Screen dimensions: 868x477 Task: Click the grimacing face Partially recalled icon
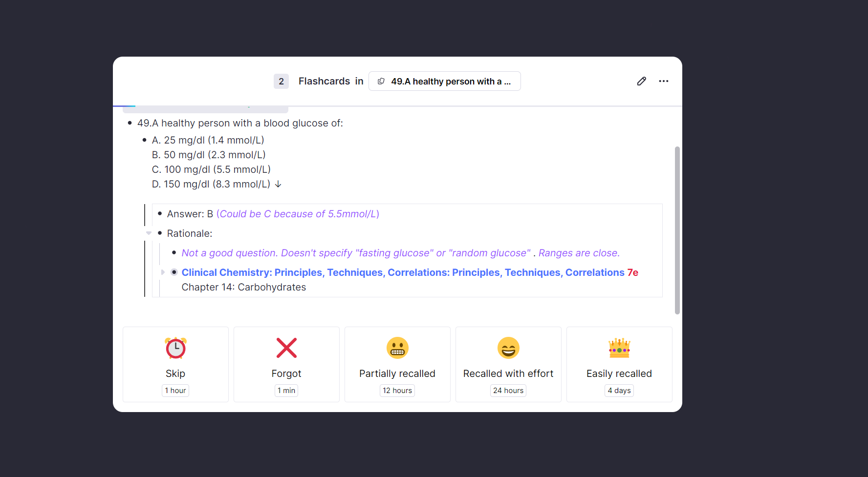pyautogui.click(x=397, y=348)
